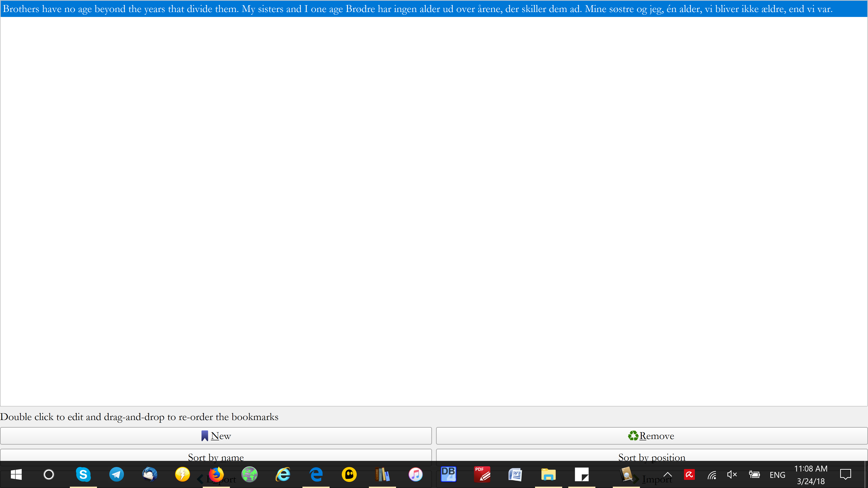
Task: Open Firefox browser from taskbar
Action: coord(216,474)
